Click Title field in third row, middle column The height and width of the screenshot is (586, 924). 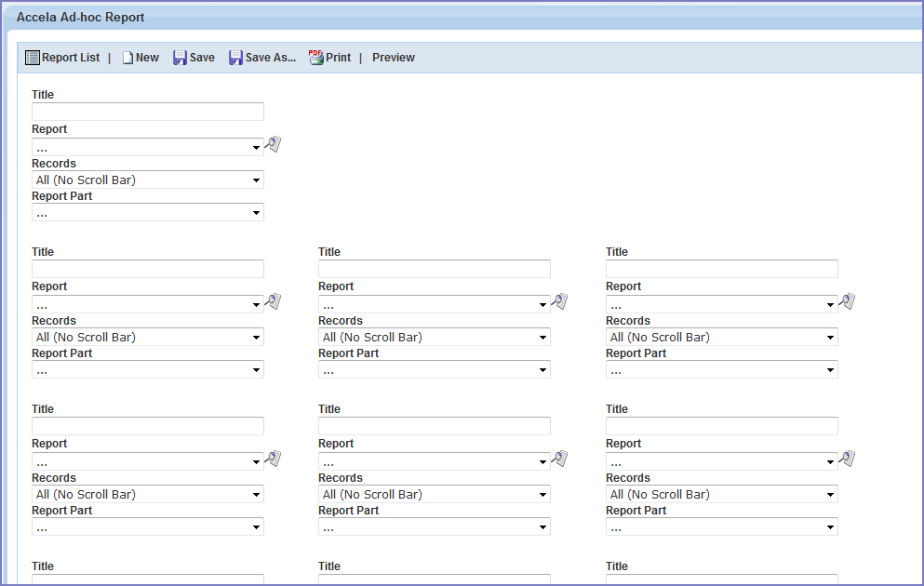tap(435, 426)
